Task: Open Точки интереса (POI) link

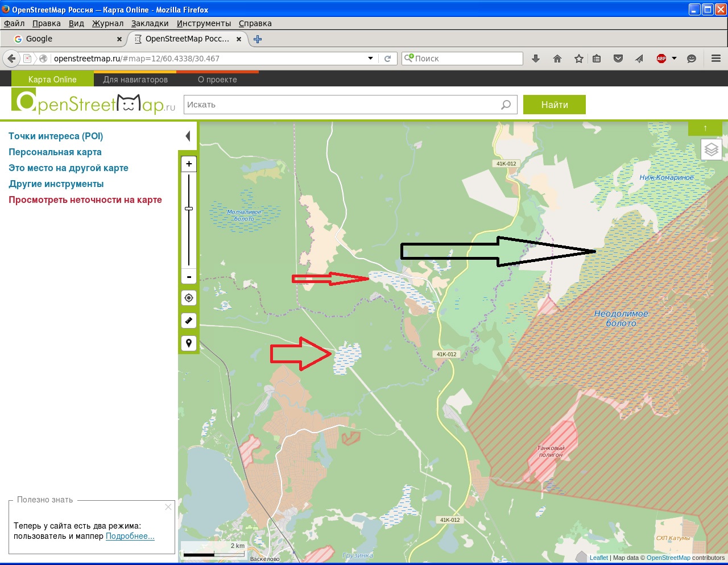Action: pos(56,136)
